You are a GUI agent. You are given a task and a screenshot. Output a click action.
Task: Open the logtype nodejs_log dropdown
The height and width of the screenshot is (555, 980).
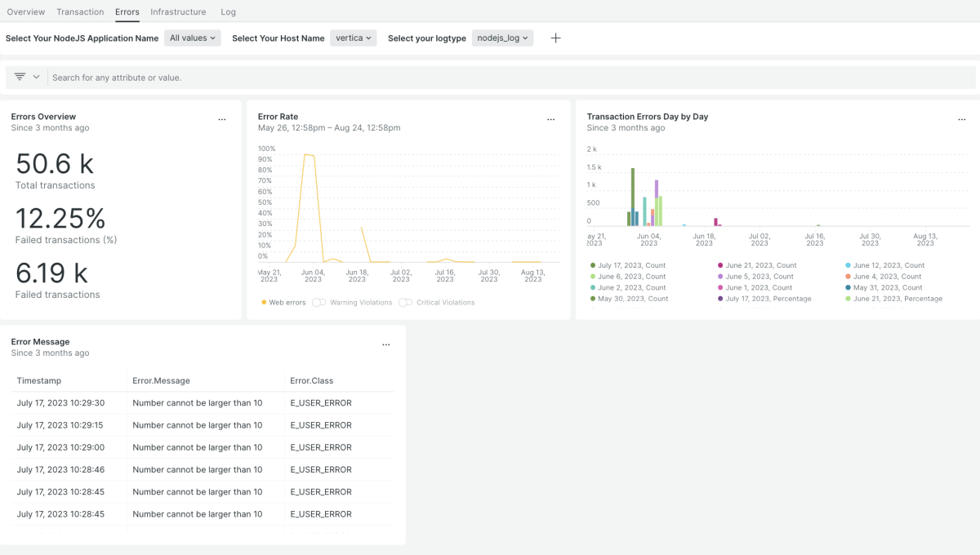coord(502,38)
